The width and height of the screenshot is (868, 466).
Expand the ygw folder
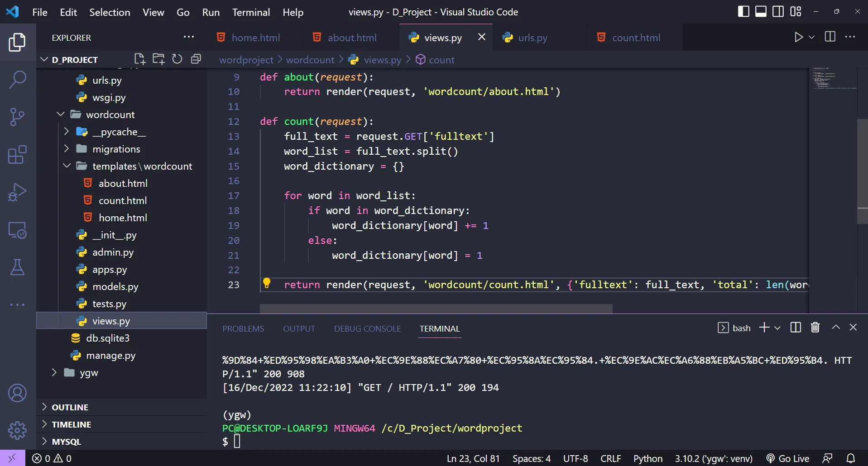(x=89, y=373)
